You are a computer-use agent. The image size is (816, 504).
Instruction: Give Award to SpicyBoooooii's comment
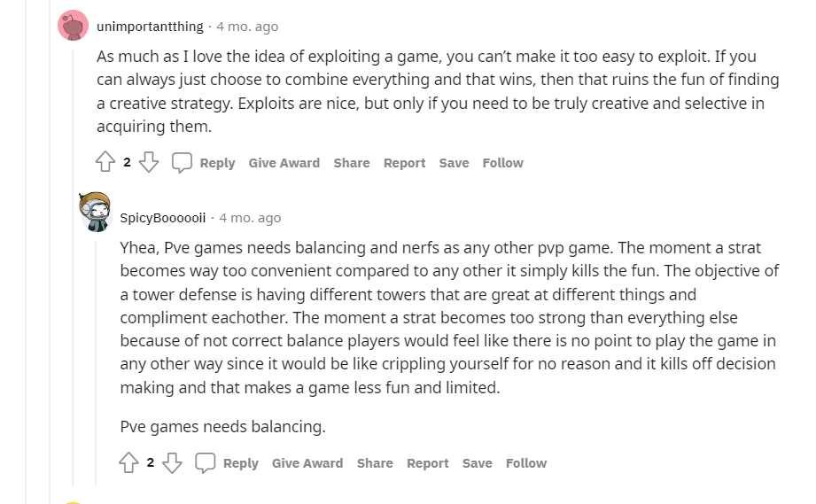click(x=307, y=463)
